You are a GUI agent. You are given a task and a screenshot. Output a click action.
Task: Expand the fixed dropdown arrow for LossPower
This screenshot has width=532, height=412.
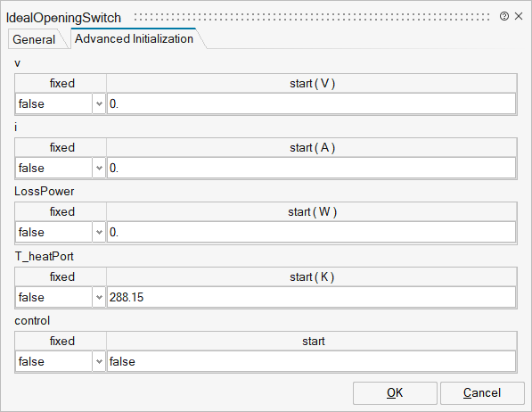(99, 232)
